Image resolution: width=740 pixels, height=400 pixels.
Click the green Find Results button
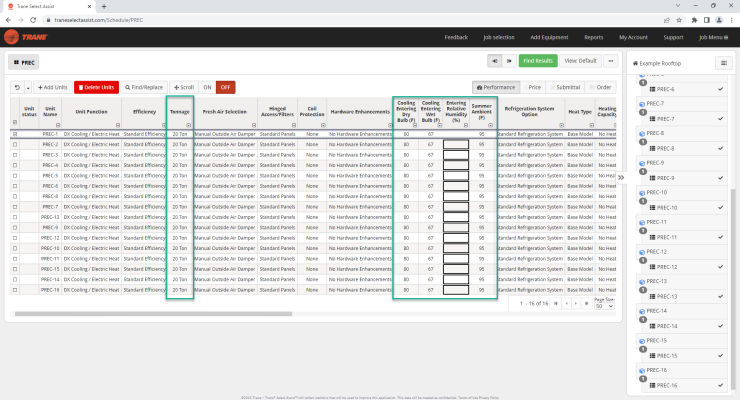click(538, 61)
